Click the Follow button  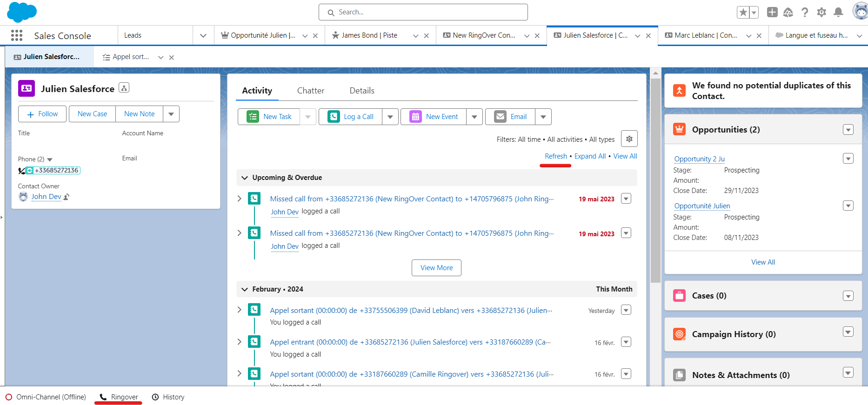(x=42, y=114)
